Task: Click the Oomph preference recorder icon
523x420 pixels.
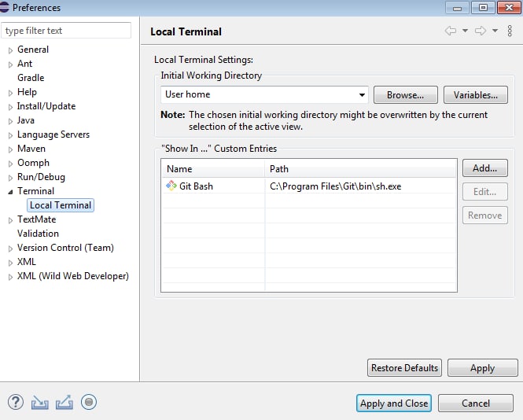Action: tap(89, 402)
